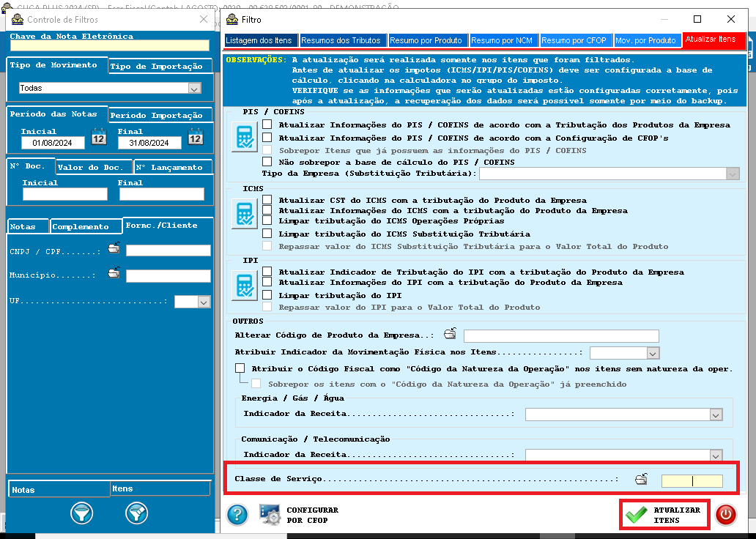Check Atribuir o Código Fiscal option
The width and height of the screenshot is (756, 539).
coord(240,368)
